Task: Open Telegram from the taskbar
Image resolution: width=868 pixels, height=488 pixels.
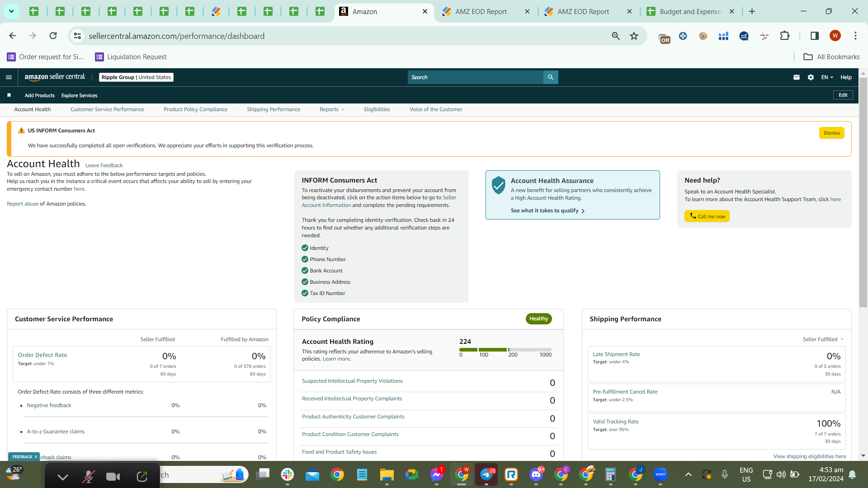Action: click(486, 475)
